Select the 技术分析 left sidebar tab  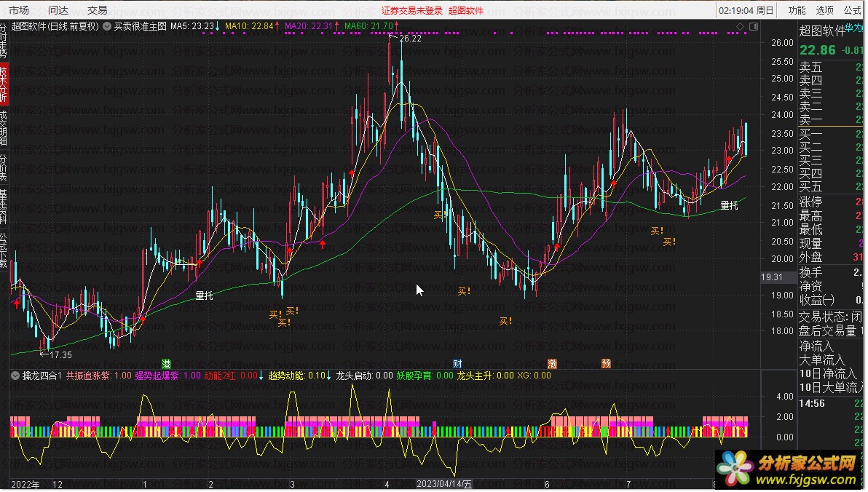pyautogui.click(x=4, y=84)
